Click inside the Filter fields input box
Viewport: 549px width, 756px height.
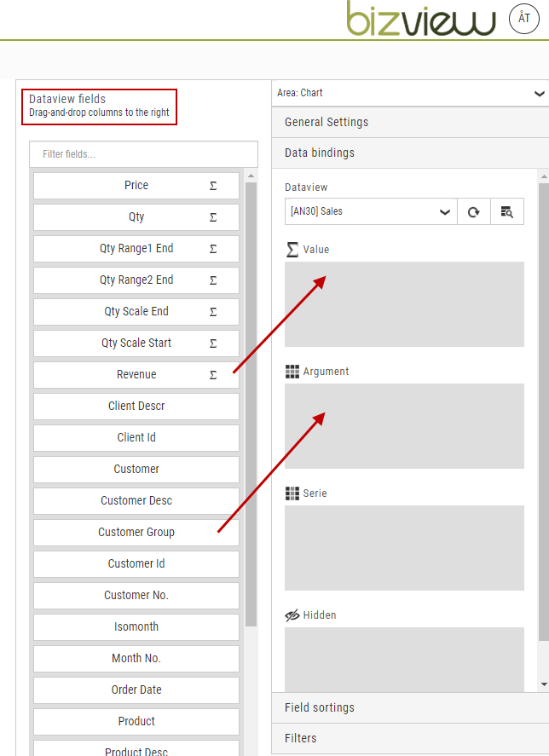(142, 153)
